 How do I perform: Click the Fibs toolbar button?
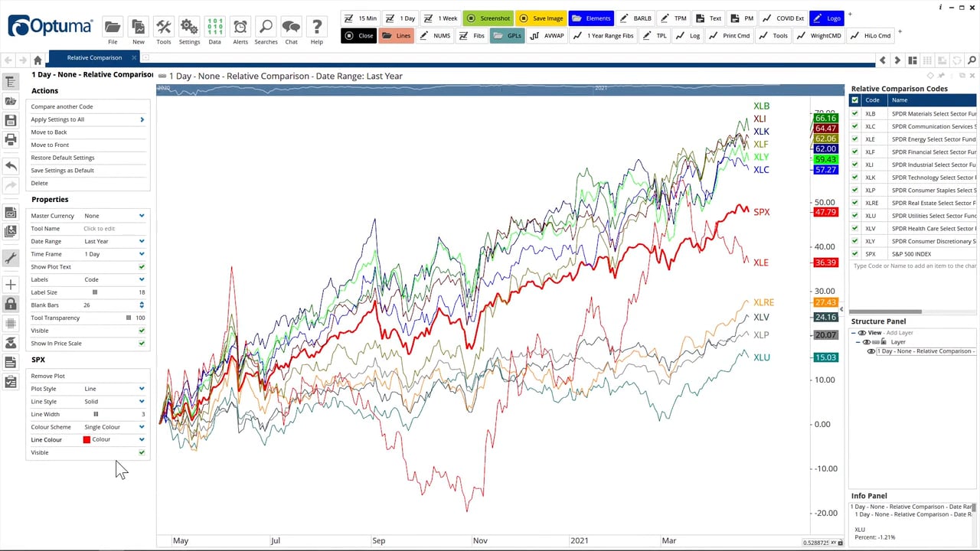(x=472, y=36)
